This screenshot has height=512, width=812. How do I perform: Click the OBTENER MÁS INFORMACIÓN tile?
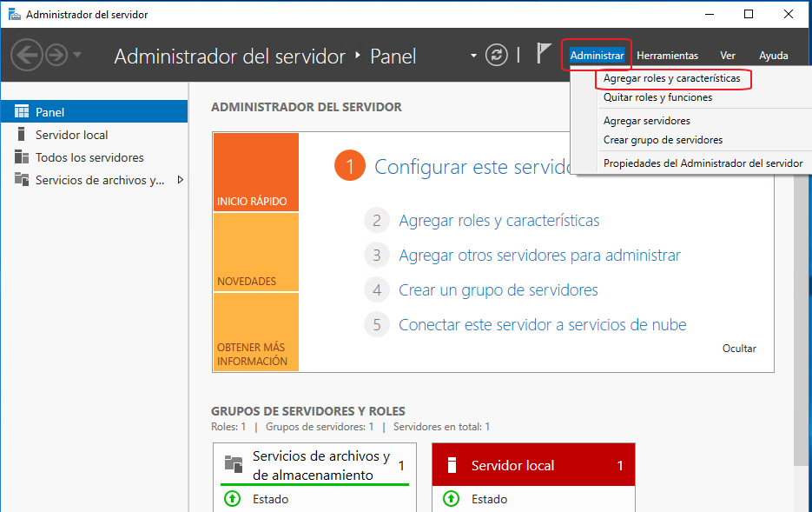(256, 332)
